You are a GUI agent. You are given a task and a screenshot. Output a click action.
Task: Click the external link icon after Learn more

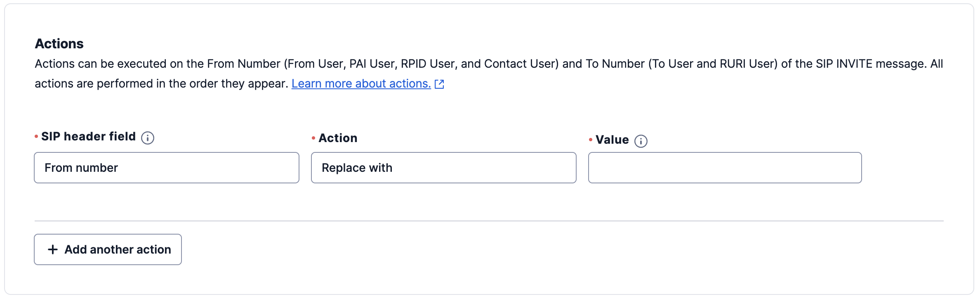coord(440,84)
